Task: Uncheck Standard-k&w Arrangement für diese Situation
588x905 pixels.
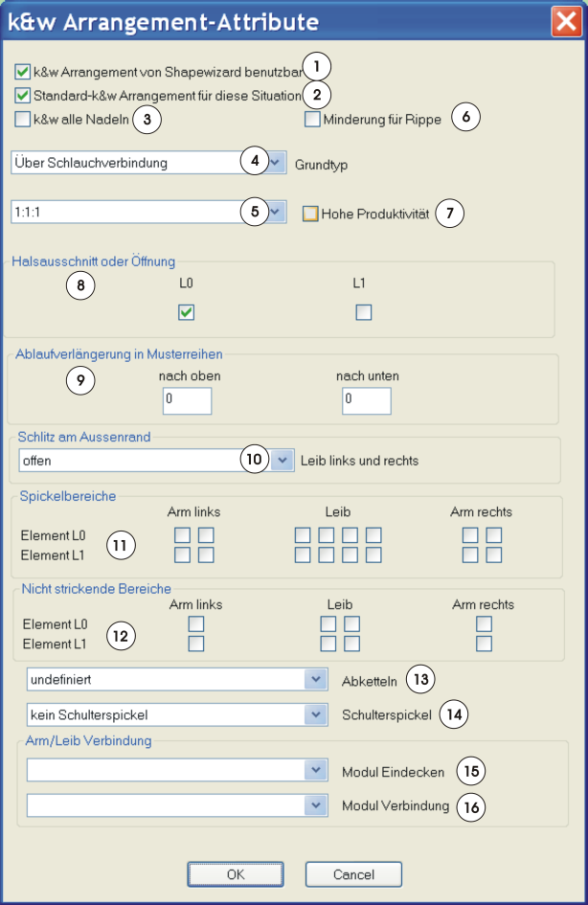Action: pos(23,95)
